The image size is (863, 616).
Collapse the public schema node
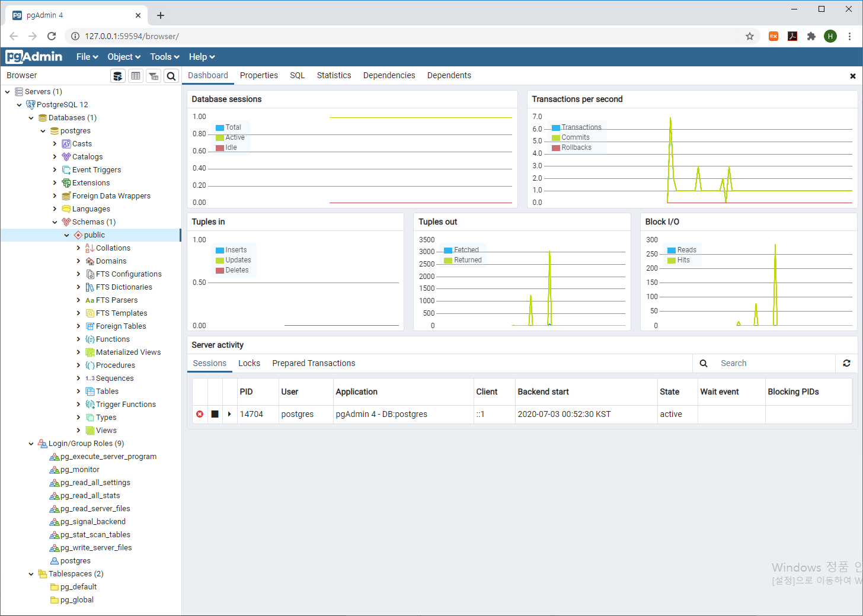(x=66, y=235)
